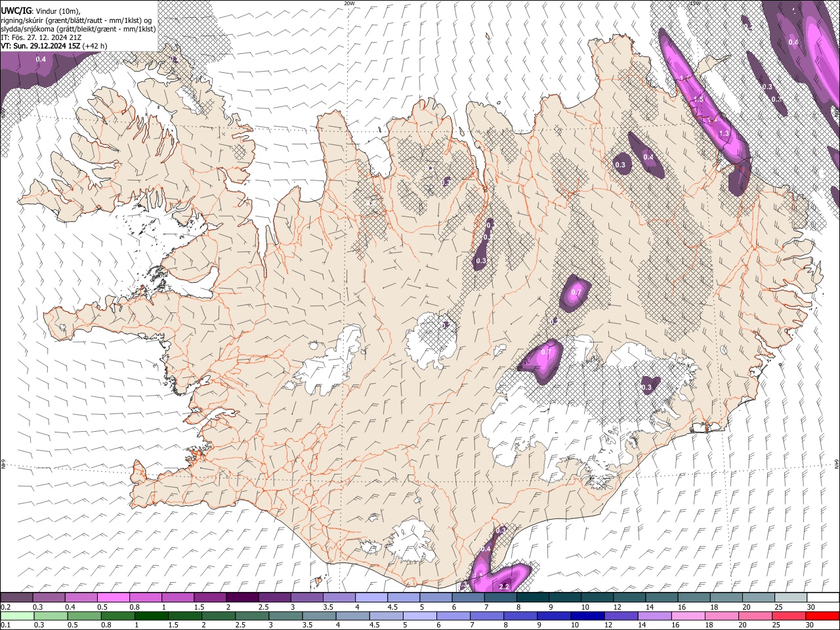Click the 'slydda/snjókoma' description line
This screenshot has height=630, width=840.
pyautogui.click(x=78, y=29)
